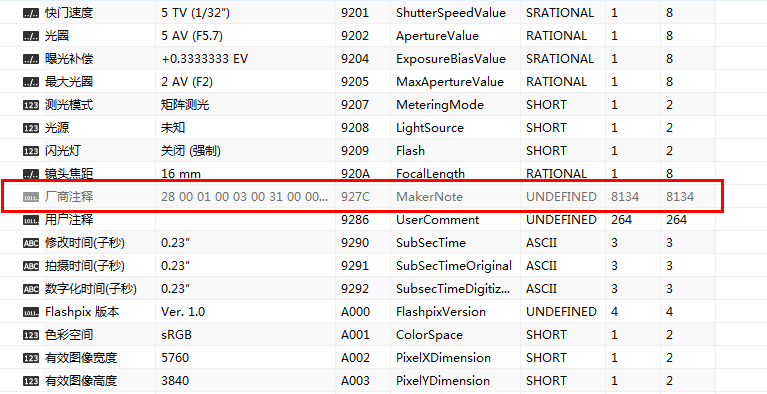
Task: Click the binary icon beside Flashpix 版本
Action: 31,312
